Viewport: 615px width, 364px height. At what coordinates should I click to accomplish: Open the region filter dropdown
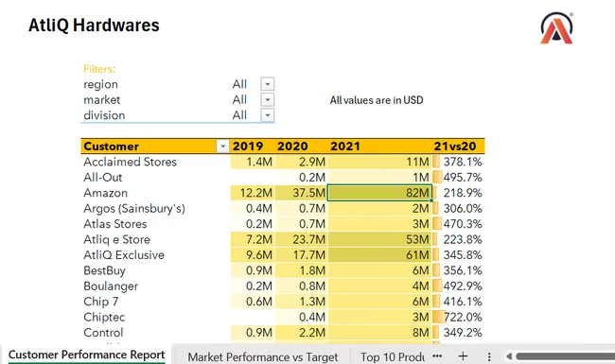[268, 84]
